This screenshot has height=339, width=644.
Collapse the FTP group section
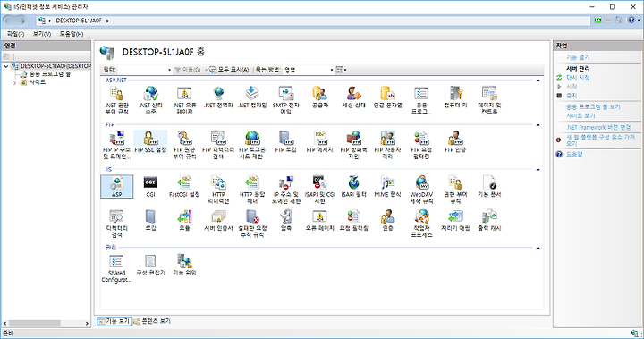(x=538, y=124)
